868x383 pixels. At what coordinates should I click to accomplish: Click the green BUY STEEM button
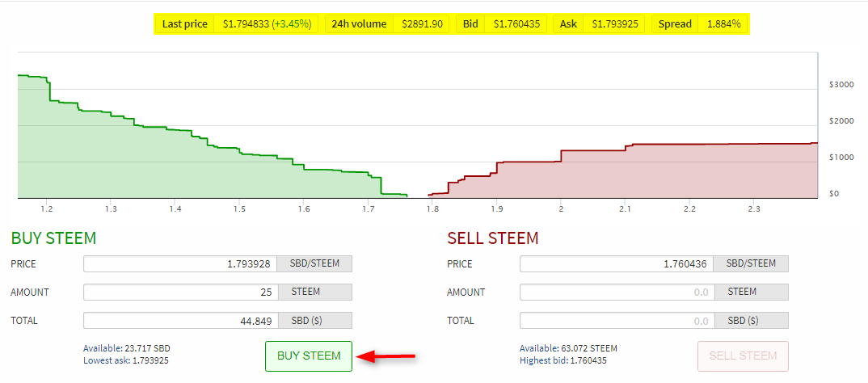coord(309,356)
